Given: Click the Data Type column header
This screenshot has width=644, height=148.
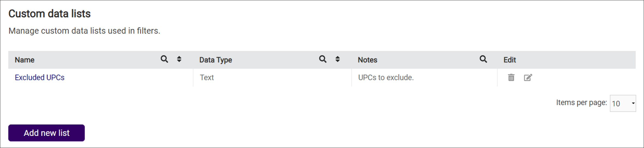Looking at the screenshot, I should 215,60.
